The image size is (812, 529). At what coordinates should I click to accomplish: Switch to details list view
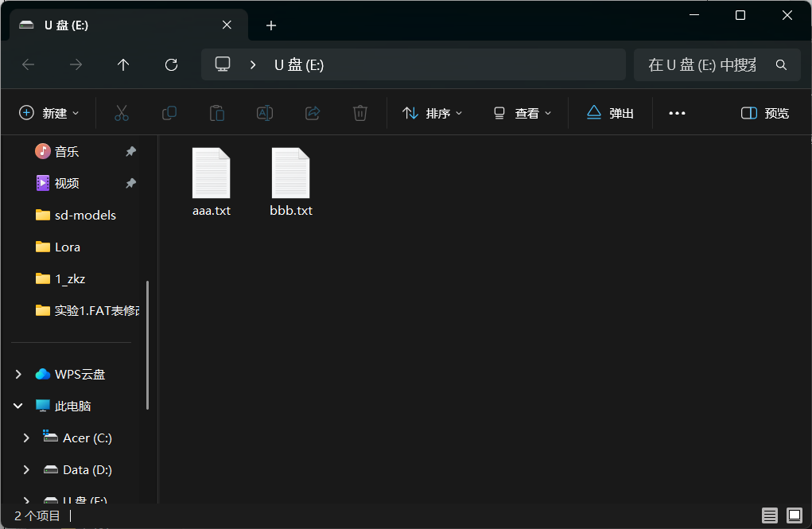click(769, 515)
